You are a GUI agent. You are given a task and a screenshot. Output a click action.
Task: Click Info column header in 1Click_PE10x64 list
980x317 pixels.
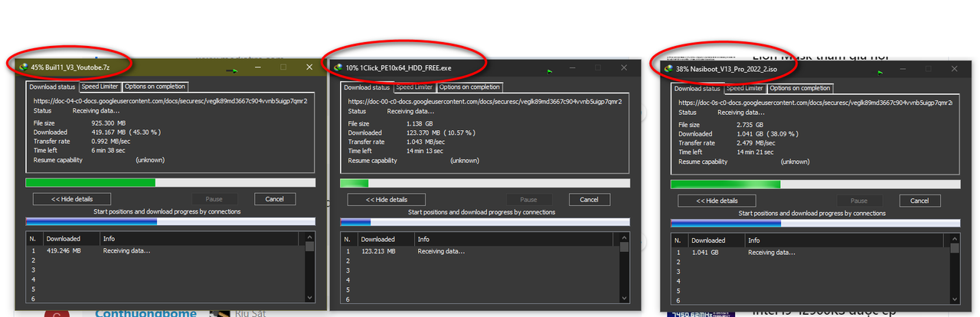[518, 240]
